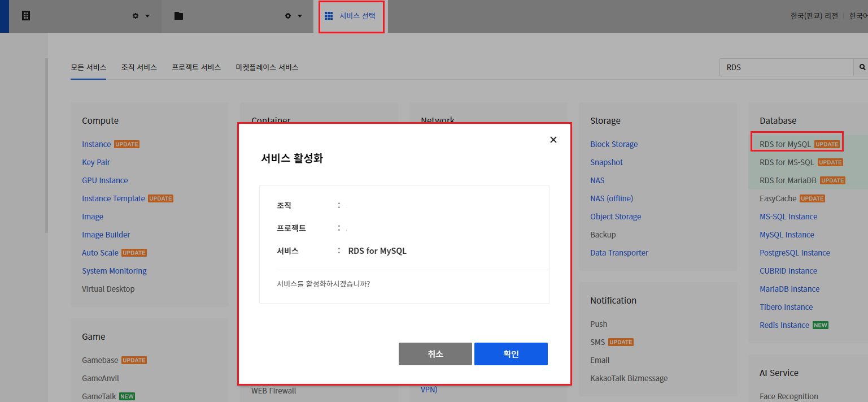This screenshot has width=868, height=402.
Task: Open the Block Storage link
Action: [614, 144]
